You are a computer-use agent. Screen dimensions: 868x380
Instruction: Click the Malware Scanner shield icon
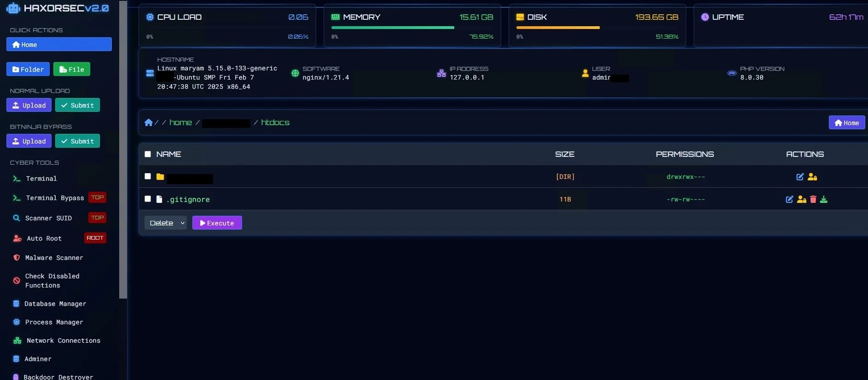tap(17, 258)
